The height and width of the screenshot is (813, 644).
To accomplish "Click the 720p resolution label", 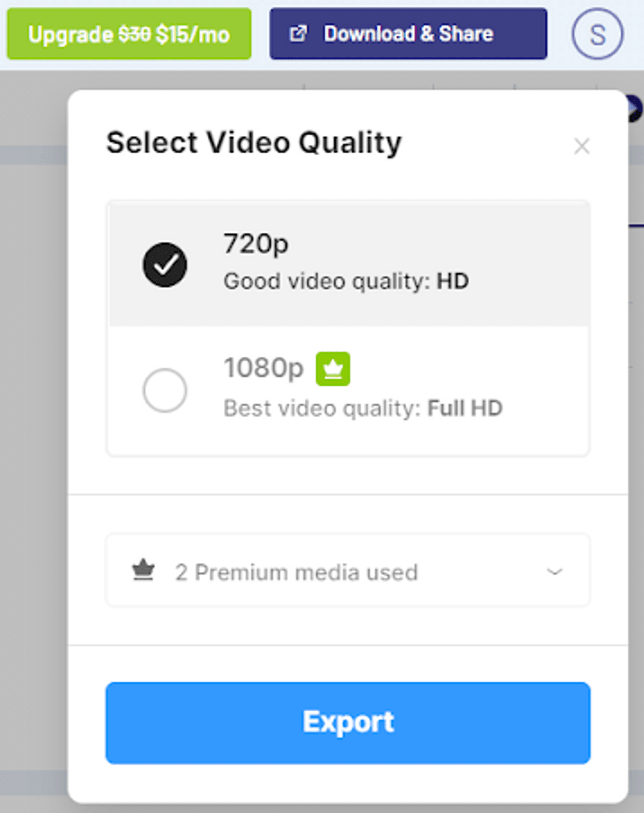I will click(256, 243).
